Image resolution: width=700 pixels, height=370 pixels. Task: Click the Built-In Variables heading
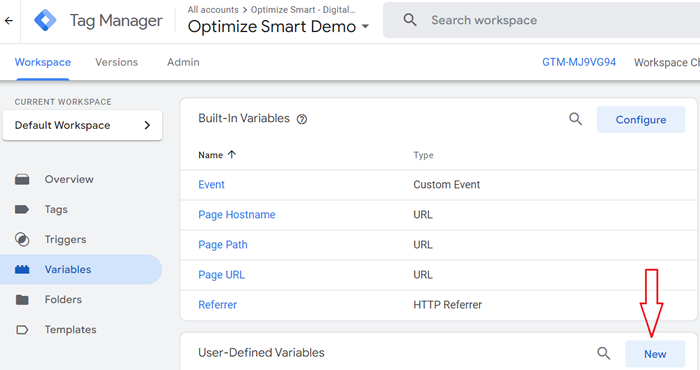tap(244, 118)
